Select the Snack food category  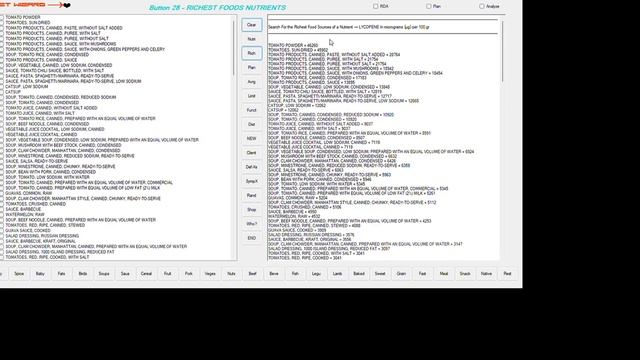point(464,274)
